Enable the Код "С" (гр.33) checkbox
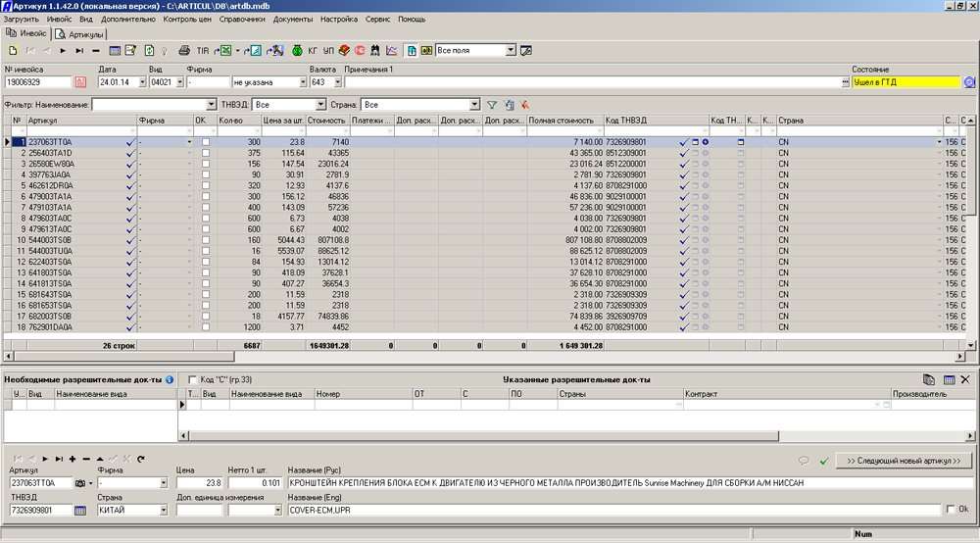980x543 pixels. coord(192,379)
